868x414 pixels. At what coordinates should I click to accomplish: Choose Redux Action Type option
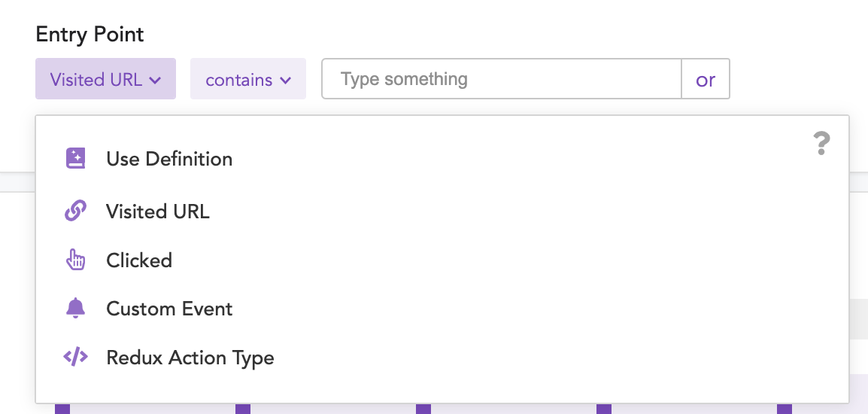[190, 358]
